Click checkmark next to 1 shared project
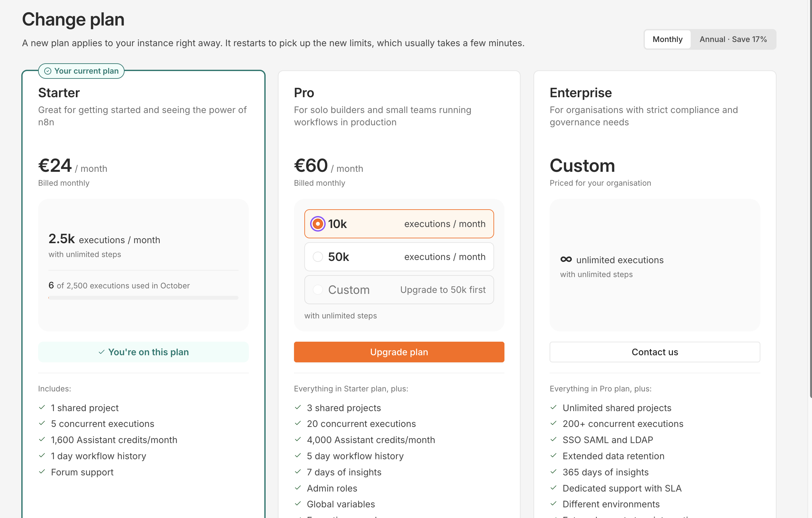Viewport: 812px width, 518px height. (42, 407)
